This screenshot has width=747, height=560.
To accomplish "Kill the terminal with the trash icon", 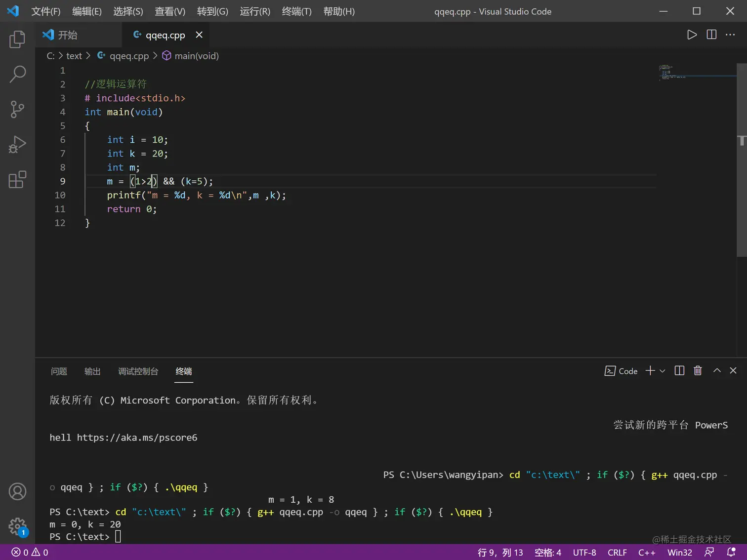I will pos(698,370).
